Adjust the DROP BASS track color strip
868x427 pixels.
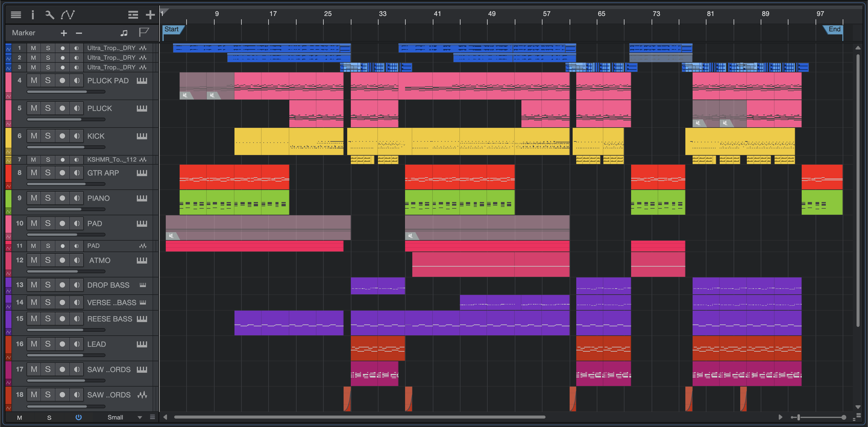click(8, 283)
